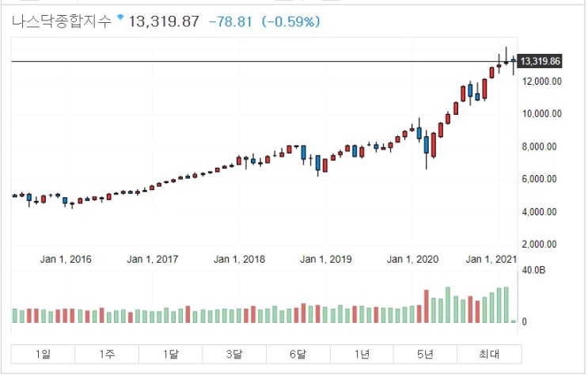
Task: Click the tall red volume bar in early 2020
Action: (x=426, y=306)
